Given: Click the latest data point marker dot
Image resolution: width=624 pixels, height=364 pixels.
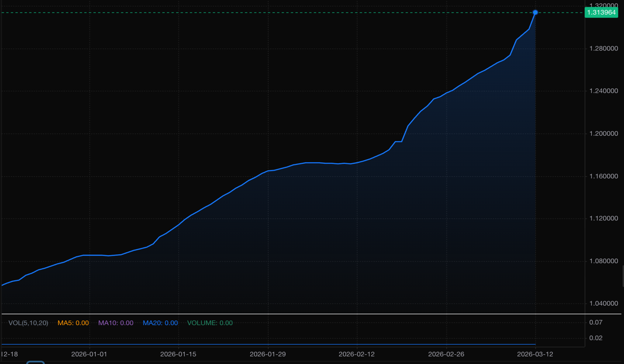Looking at the screenshot, I should (x=535, y=12).
